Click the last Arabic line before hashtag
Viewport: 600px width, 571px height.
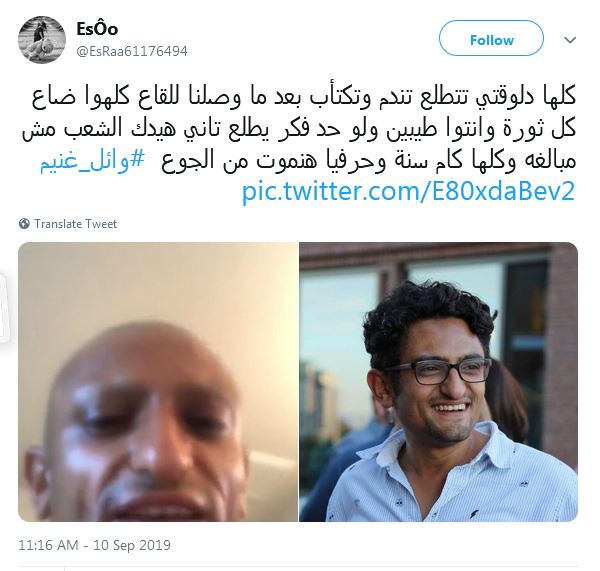coord(369,161)
